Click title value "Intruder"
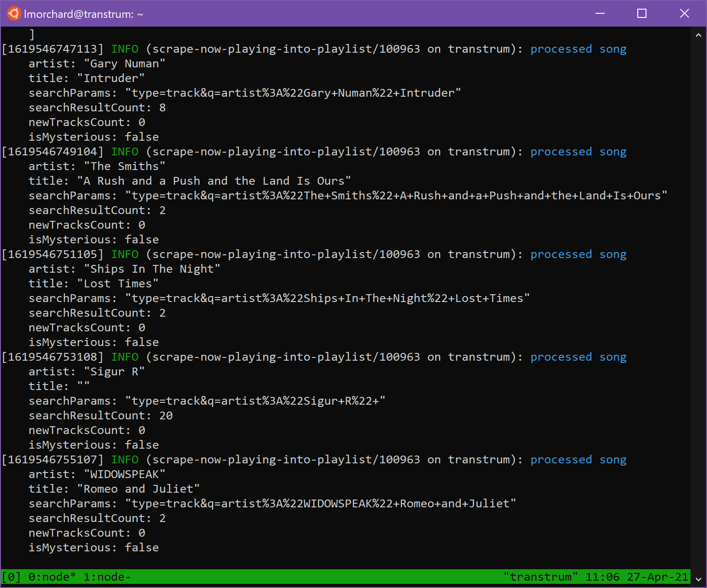 (x=111, y=78)
